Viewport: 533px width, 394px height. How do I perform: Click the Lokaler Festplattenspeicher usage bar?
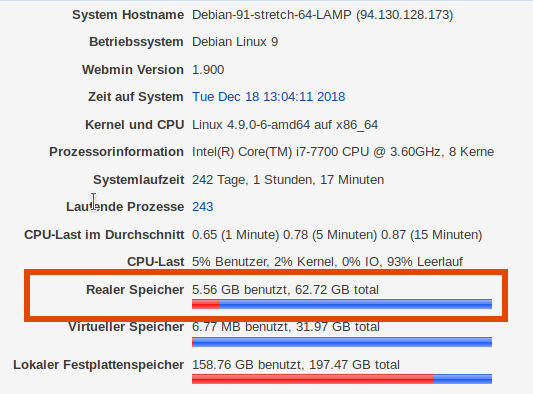[x=342, y=379]
